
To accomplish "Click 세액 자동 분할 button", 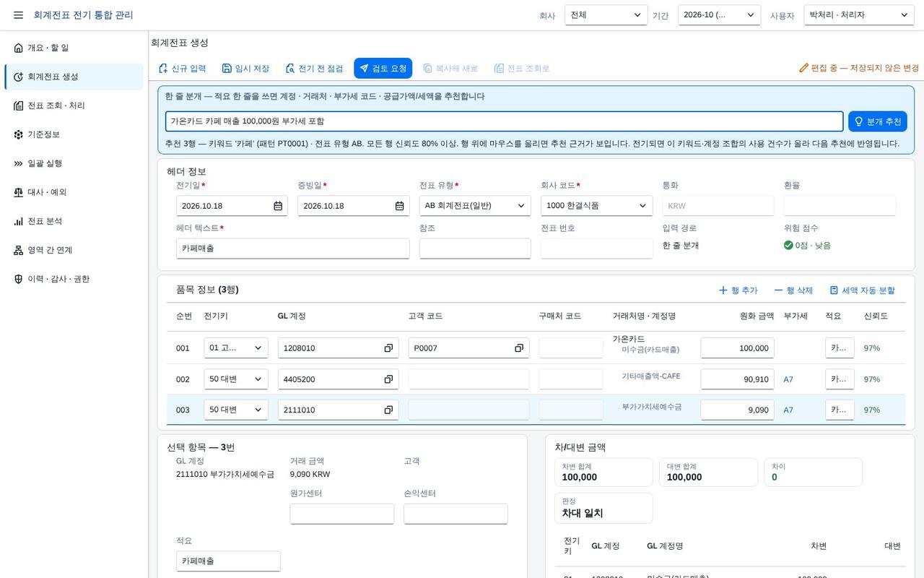I will pos(862,290).
